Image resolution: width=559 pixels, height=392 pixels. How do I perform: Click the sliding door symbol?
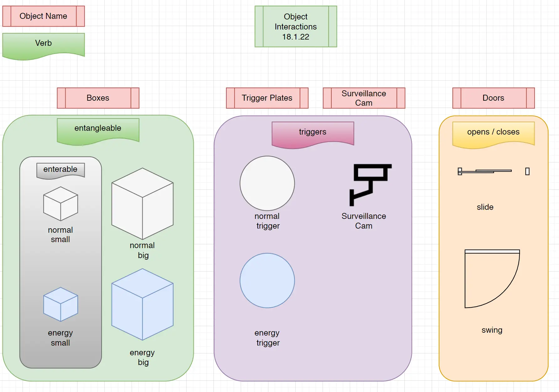484,171
